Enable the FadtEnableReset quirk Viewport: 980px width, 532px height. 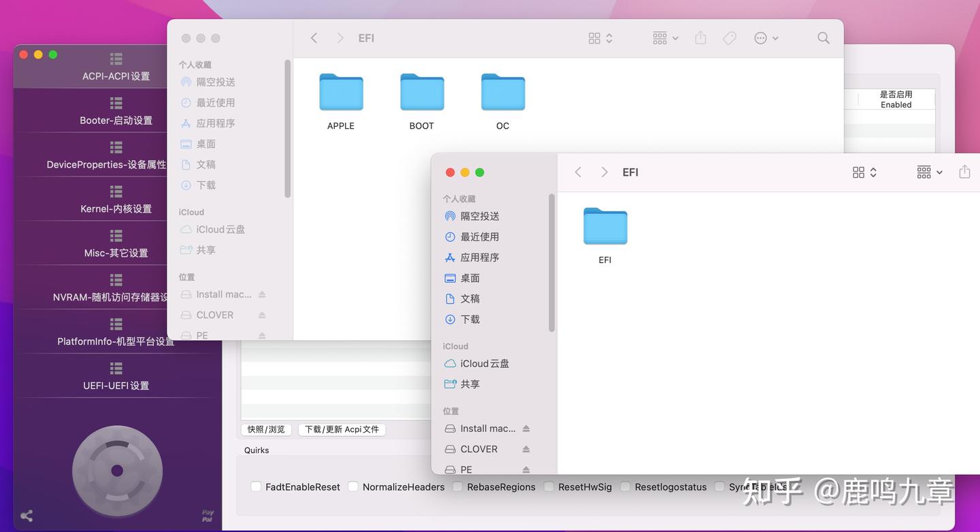(256, 486)
